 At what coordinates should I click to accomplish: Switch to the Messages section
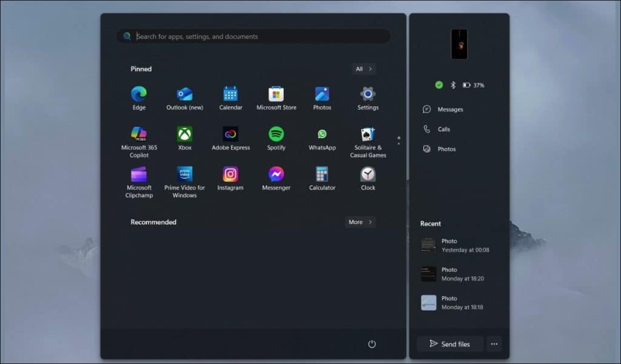[x=450, y=109]
